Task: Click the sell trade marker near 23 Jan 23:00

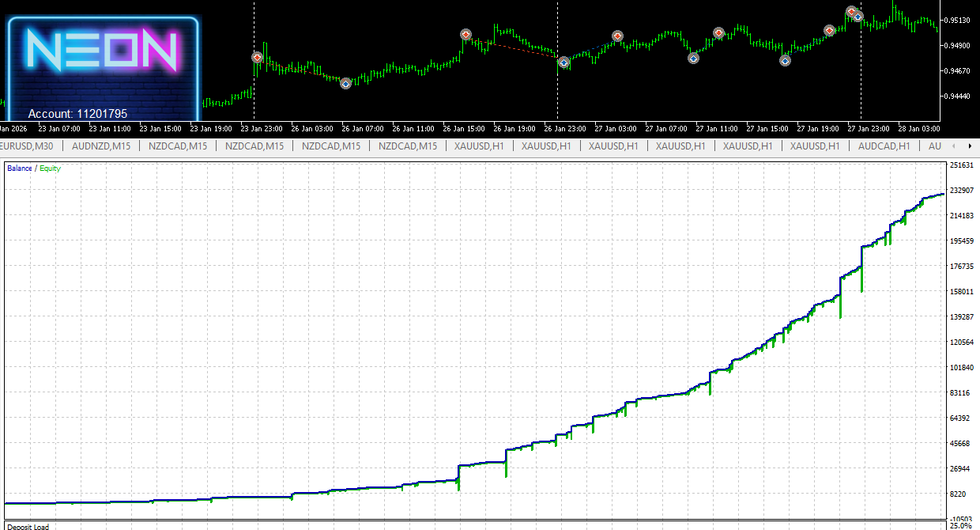Action: pyautogui.click(x=257, y=57)
